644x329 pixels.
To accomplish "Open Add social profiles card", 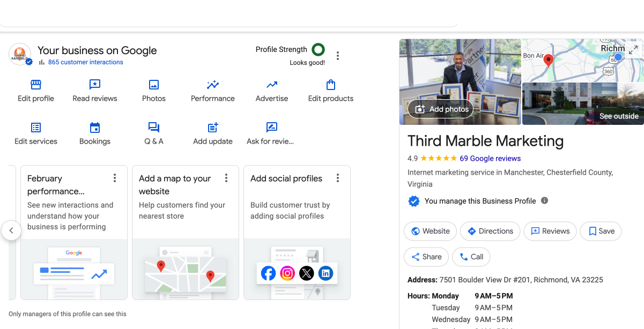I will (x=297, y=232).
